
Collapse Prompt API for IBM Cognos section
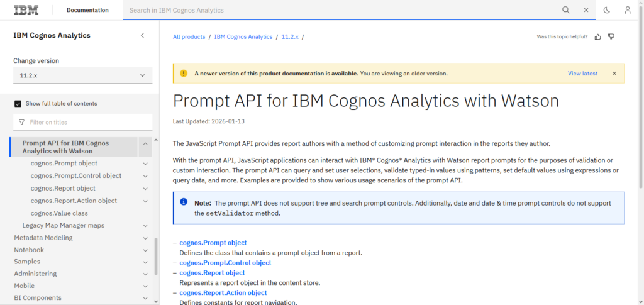pyautogui.click(x=145, y=143)
